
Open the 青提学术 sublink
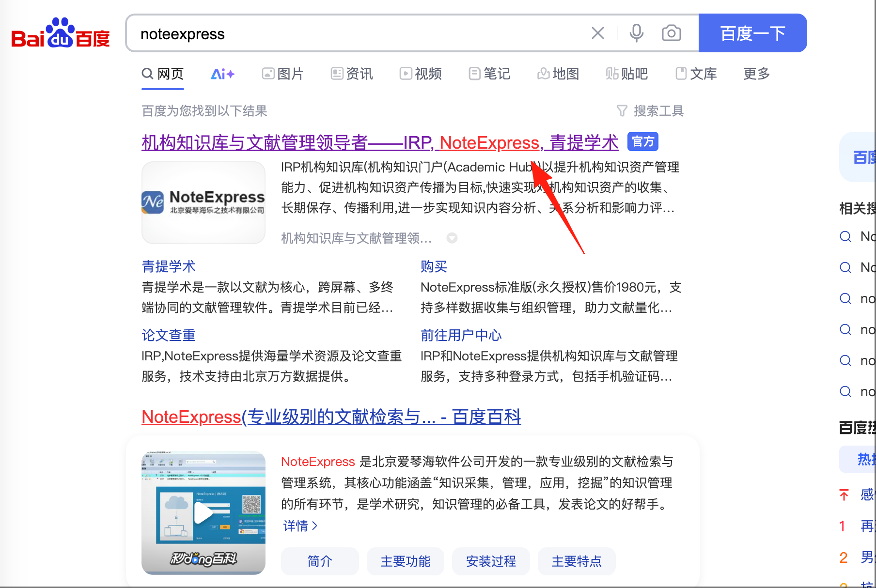tap(169, 266)
